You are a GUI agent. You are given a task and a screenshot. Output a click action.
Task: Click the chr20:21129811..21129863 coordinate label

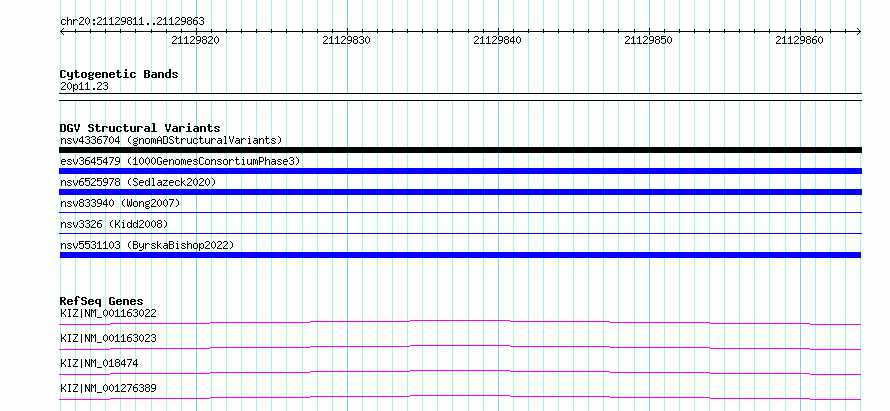tap(132, 22)
